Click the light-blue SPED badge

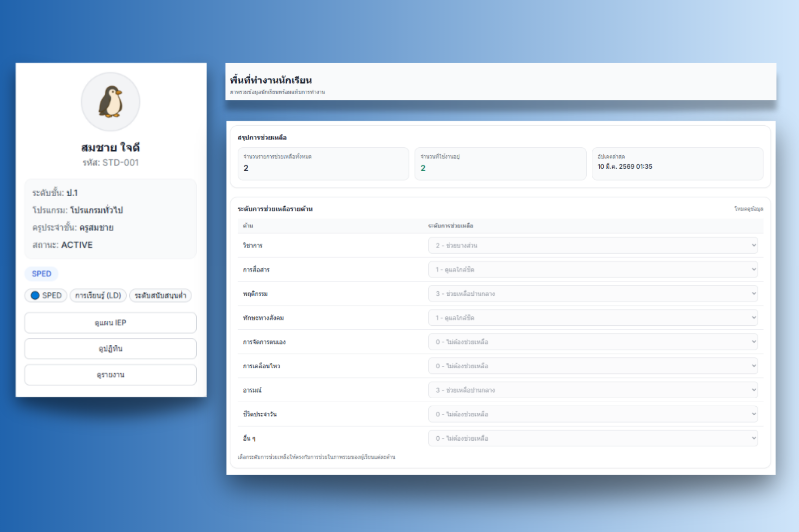(x=41, y=273)
